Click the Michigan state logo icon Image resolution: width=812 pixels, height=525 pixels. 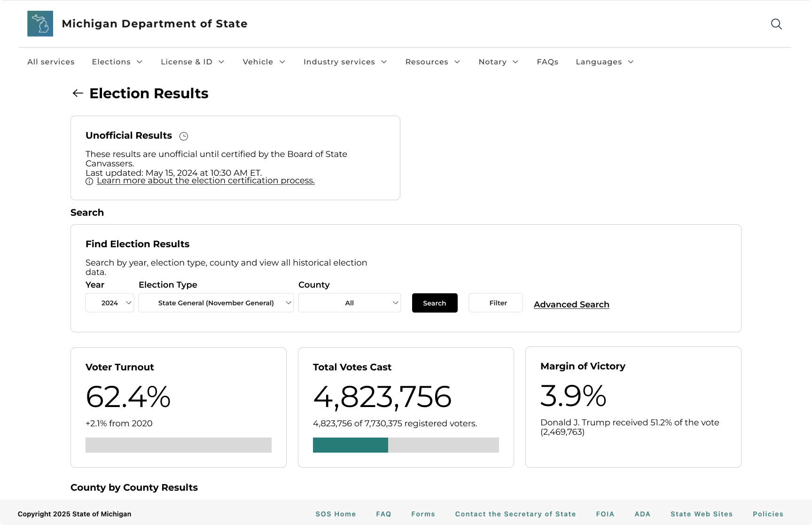(x=40, y=24)
